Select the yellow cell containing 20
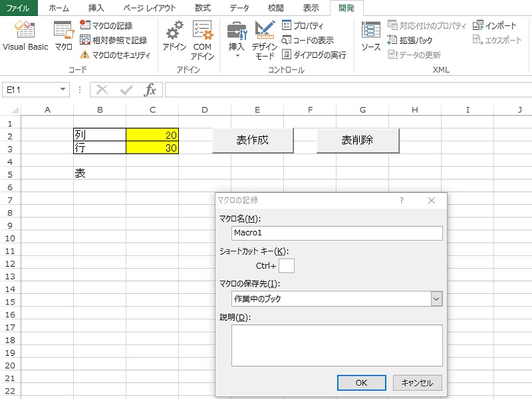532x399 pixels. click(x=152, y=135)
